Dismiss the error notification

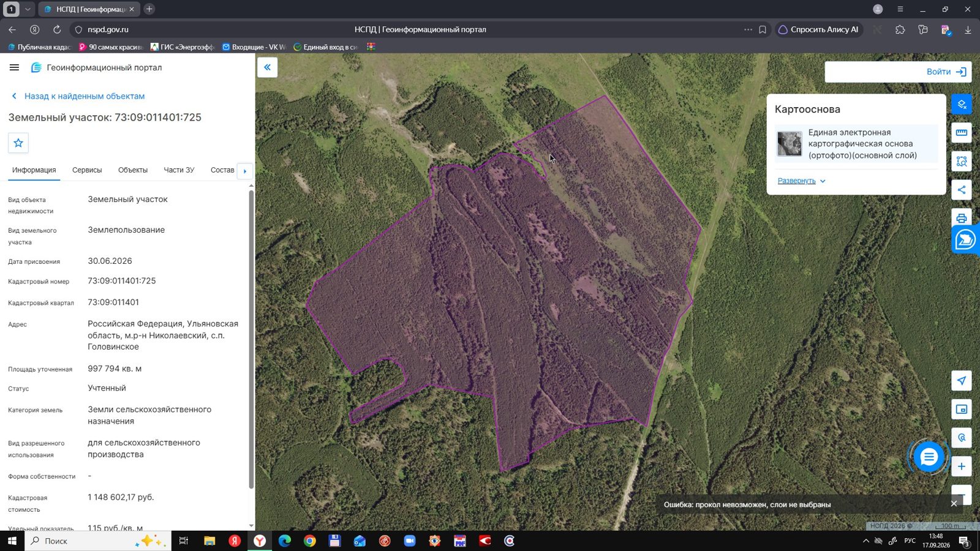[954, 503]
